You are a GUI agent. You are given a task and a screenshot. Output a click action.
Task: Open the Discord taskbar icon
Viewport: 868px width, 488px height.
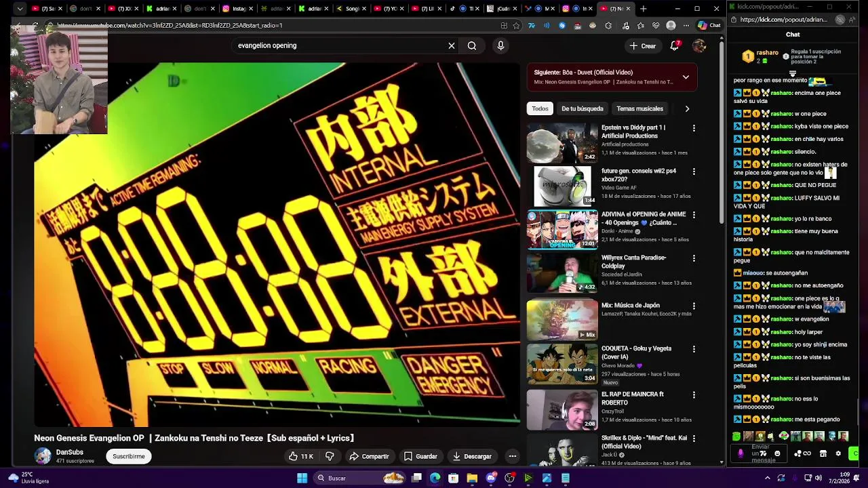(491, 478)
